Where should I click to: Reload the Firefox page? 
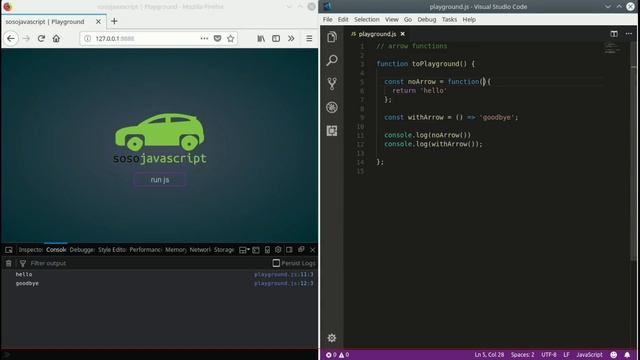coord(41,38)
